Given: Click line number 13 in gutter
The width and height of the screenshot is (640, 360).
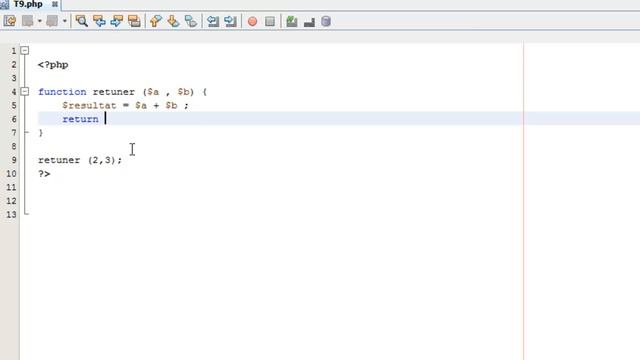Looking at the screenshot, I should pos(11,214).
